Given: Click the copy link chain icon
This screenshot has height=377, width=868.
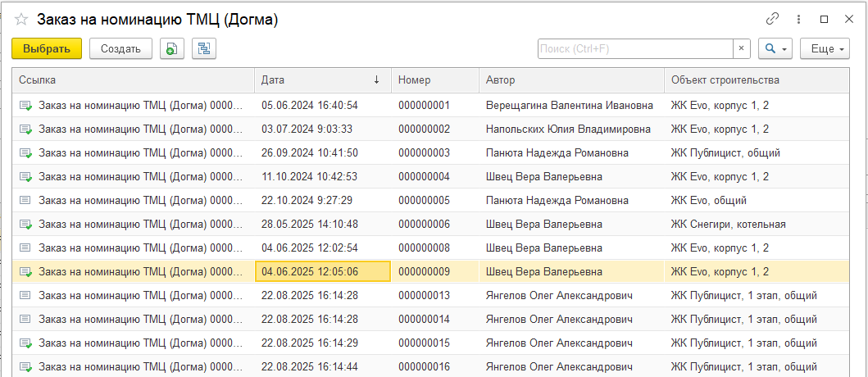Looking at the screenshot, I should coord(772,19).
